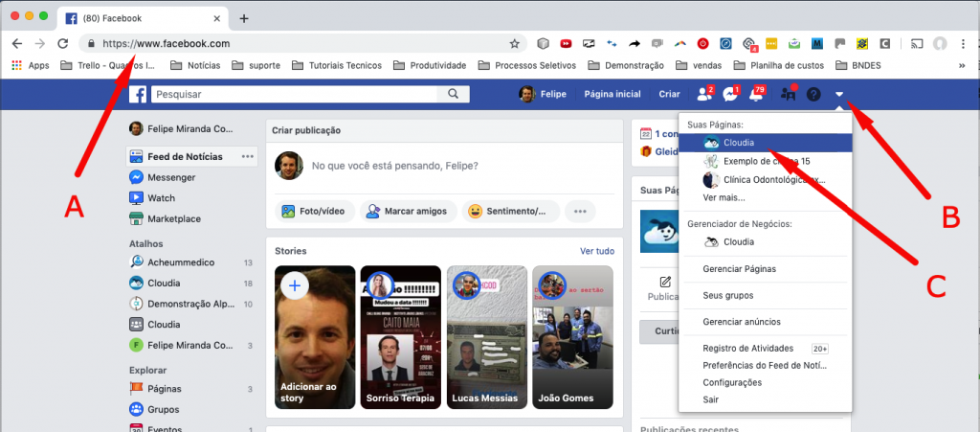
Task: Open Felipe profile in header
Action: 543,95
